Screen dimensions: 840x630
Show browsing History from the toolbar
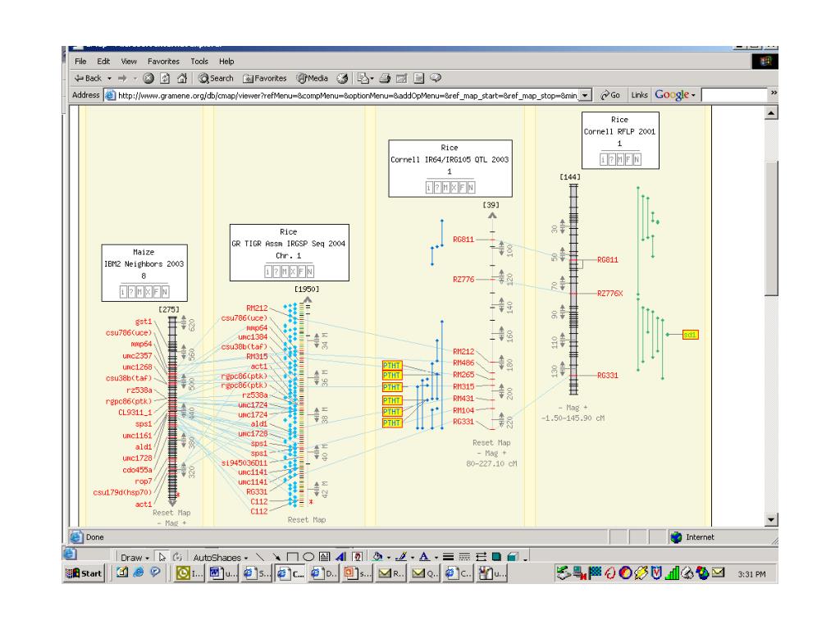tap(342, 78)
